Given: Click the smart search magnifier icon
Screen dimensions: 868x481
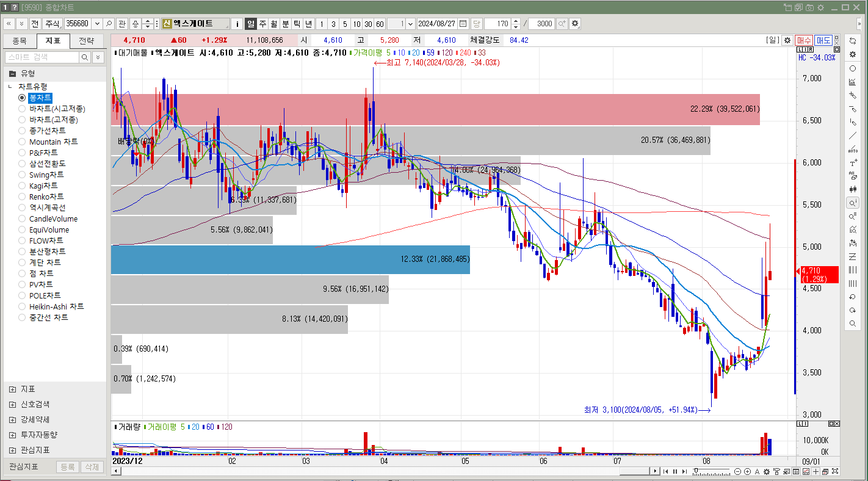Looking at the screenshot, I should point(85,57).
